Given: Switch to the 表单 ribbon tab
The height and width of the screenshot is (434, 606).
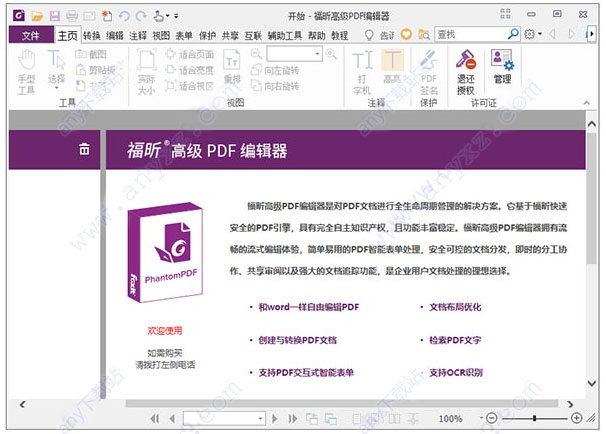Looking at the screenshot, I should [184, 36].
